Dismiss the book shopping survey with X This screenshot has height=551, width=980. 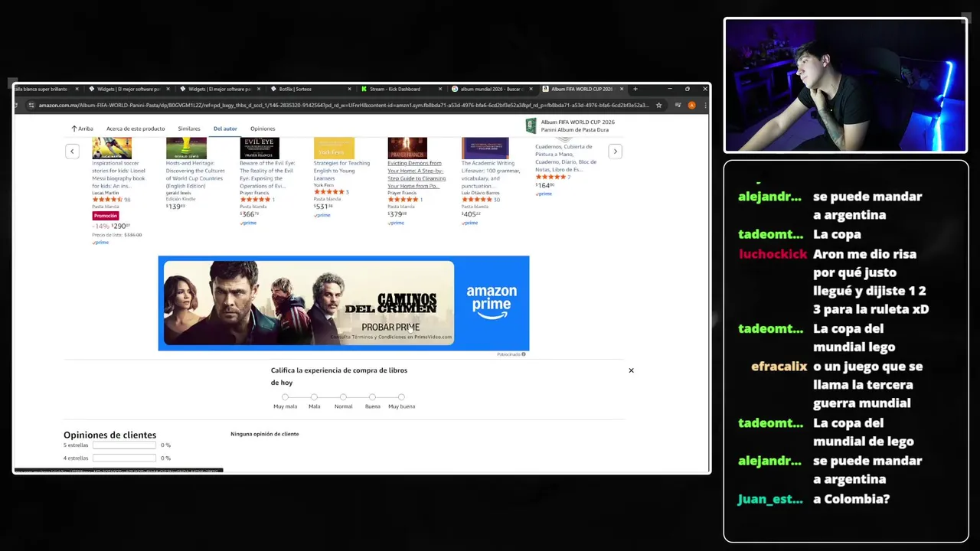point(631,370)
